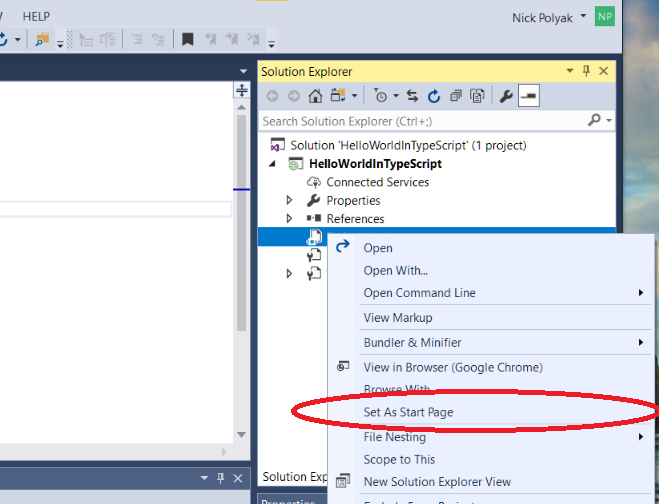Image resolution: width=659 pixels, height=504 pixels.
Task: Open the File Nesting submenu
Action: [491, 437]
